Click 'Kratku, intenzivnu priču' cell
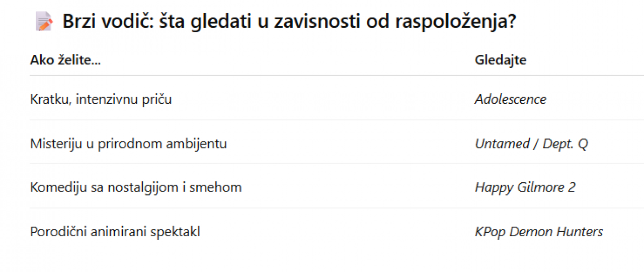 click(x=101, y=99)
